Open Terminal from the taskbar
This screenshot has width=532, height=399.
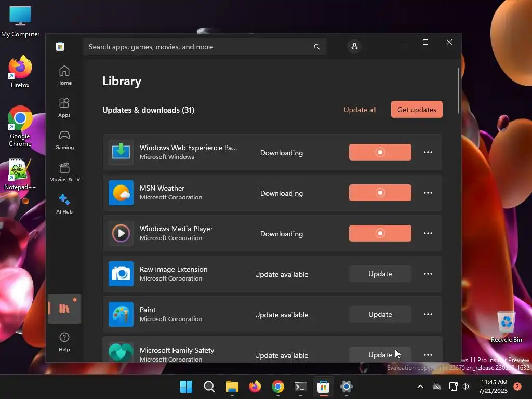point(301,387)
